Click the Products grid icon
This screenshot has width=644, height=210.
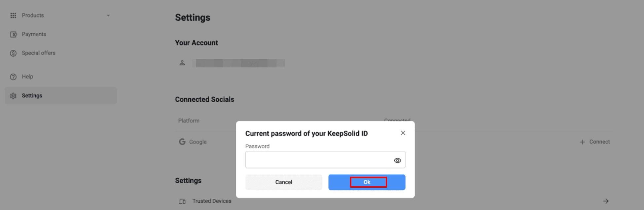click(13, 16)
